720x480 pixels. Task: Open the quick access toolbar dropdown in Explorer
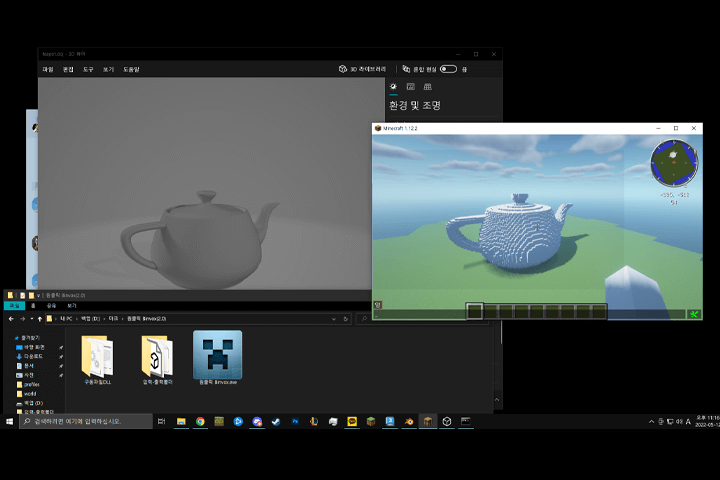point(38,295)
